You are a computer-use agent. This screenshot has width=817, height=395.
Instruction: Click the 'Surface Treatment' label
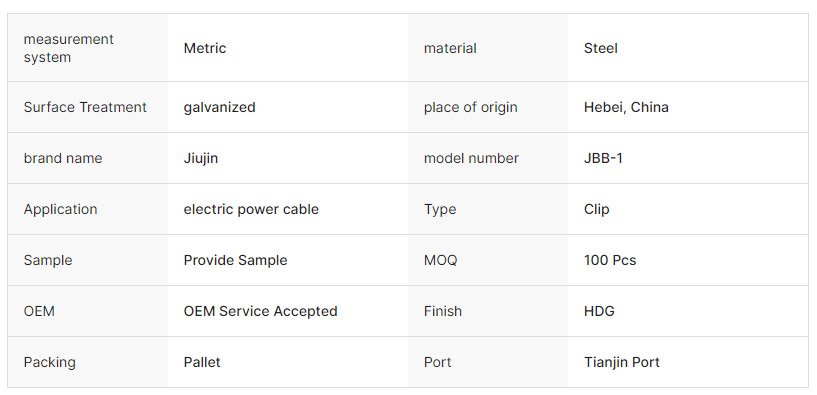pyautogui.click(x=85, y=107)
